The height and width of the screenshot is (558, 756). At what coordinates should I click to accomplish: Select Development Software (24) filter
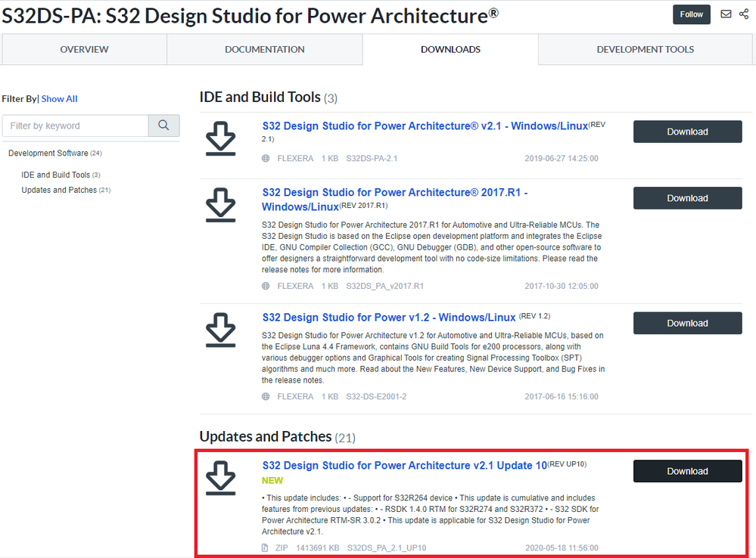(x=55, y=153)
